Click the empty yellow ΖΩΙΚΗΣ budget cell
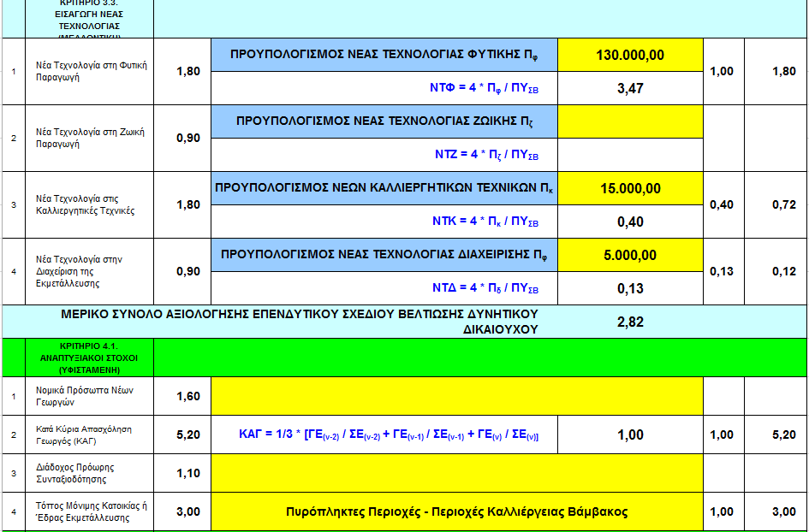Viewport: 809px width, 532px height. 630,121
